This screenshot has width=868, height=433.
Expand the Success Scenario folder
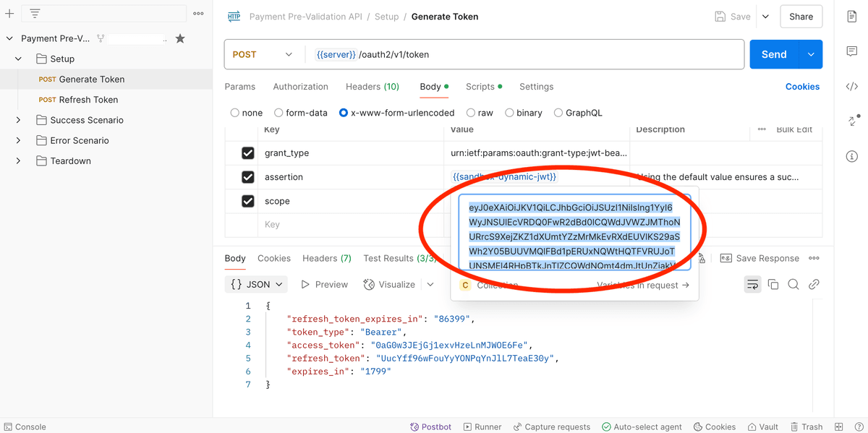coord(18,120)
